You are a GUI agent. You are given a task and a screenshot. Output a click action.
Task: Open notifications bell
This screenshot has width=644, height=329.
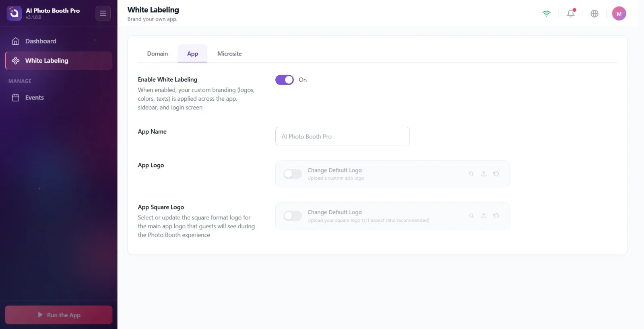pyautogui.click(x=571, y=13)
